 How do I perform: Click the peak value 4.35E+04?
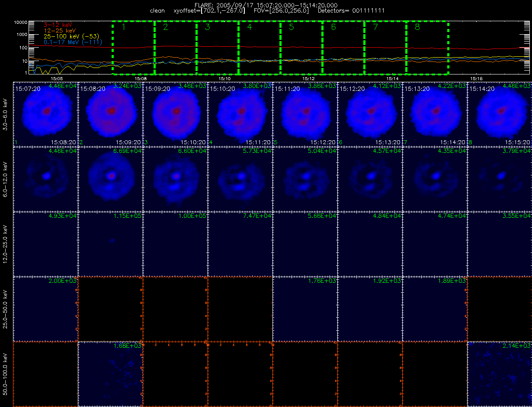pyautogui.click(x=452, y=151)
